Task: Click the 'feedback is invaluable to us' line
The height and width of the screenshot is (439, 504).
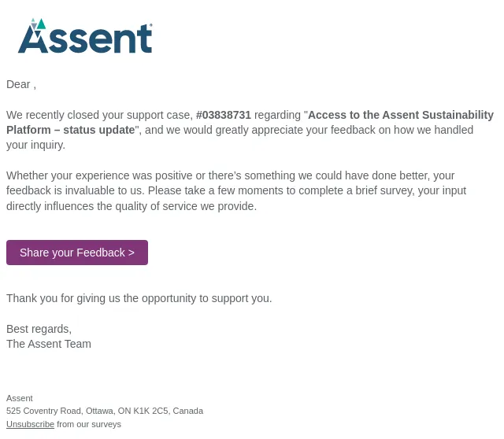Action: point(236,190)
